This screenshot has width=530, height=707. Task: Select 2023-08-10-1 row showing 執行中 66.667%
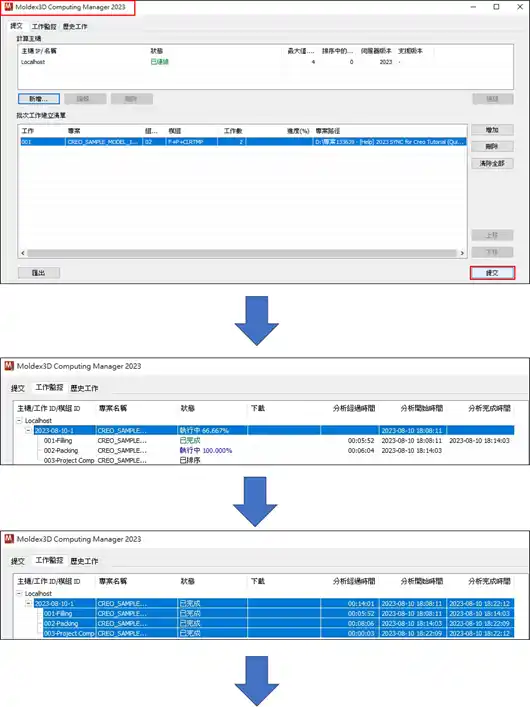274,430
